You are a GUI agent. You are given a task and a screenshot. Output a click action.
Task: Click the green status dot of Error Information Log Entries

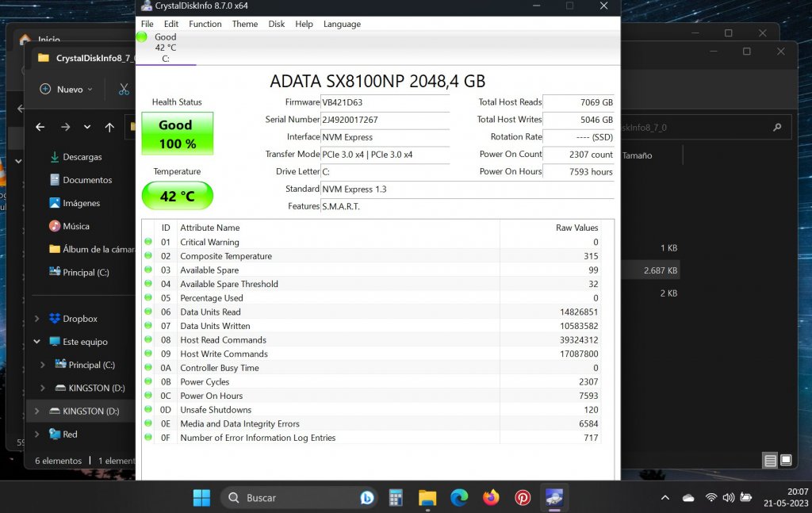(x=148, y=437)
